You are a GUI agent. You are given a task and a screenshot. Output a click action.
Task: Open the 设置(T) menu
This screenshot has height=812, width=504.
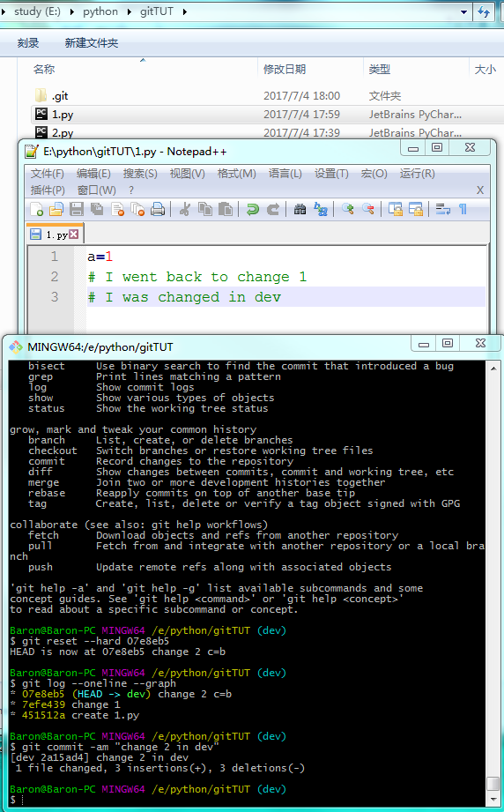(331, 174)
